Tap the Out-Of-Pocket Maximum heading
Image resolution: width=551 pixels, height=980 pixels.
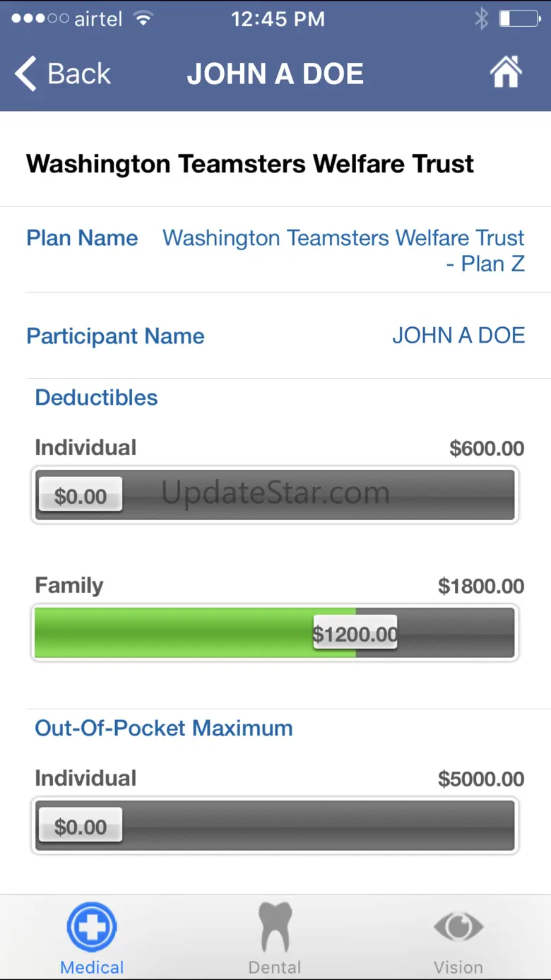click(164, 728)
